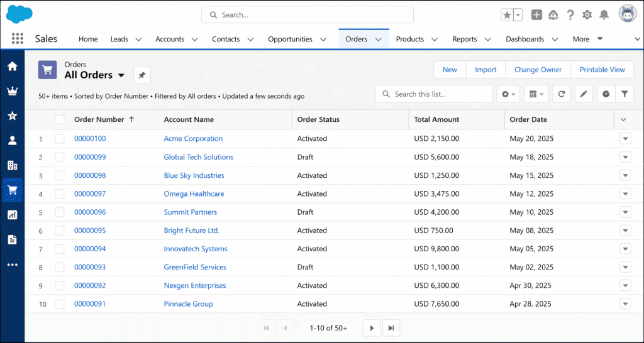Open the star icon in left sidebar
The height and width of the screenshot is (343, 644).
coord(13,116)
